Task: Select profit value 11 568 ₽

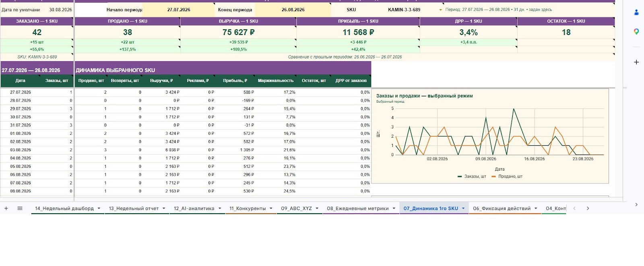Action: pyautogui.click(x=358, y=32)
